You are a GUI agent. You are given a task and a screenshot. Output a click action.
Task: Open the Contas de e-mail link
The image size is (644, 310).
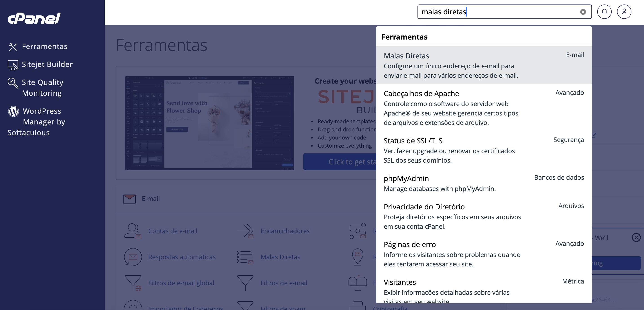click(173, 231)
